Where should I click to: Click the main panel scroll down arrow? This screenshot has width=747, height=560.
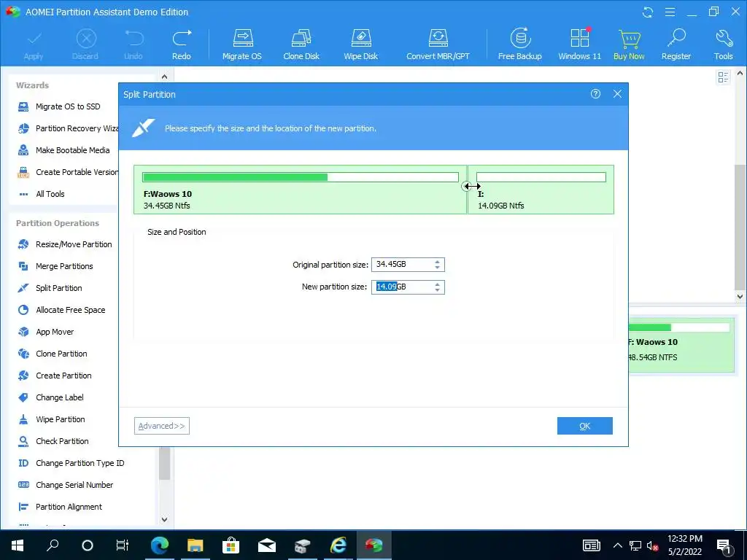740,297
